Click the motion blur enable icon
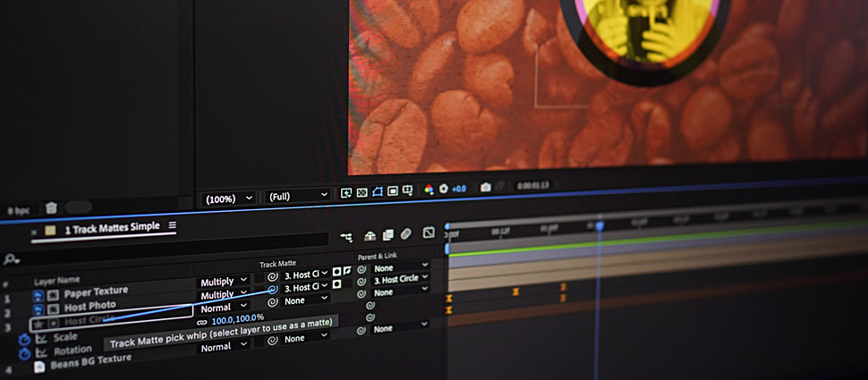This screenshot has width=868, height=380. coord(405,234)
